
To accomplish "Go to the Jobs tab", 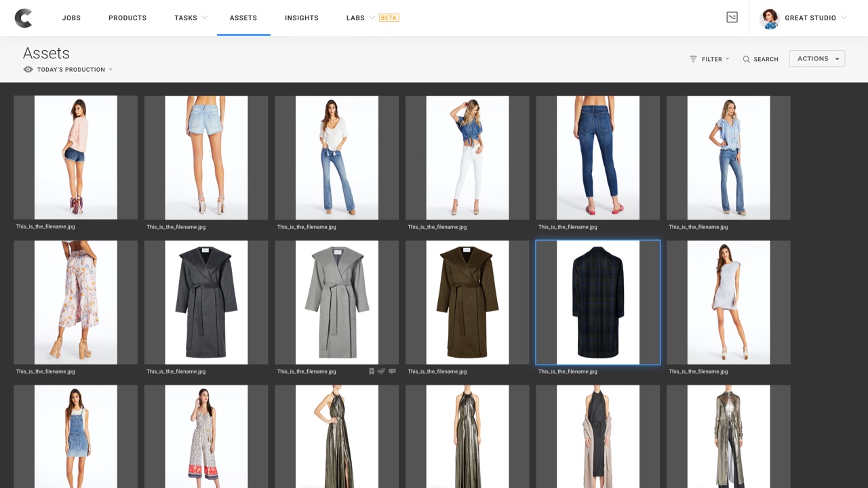I will pyautogui.click(x=71, y=18).
